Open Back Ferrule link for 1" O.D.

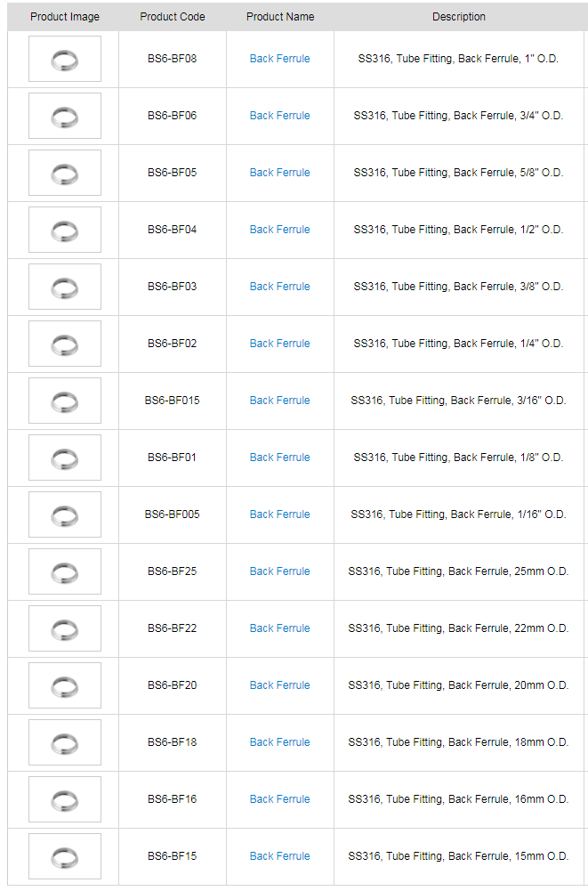279,59
